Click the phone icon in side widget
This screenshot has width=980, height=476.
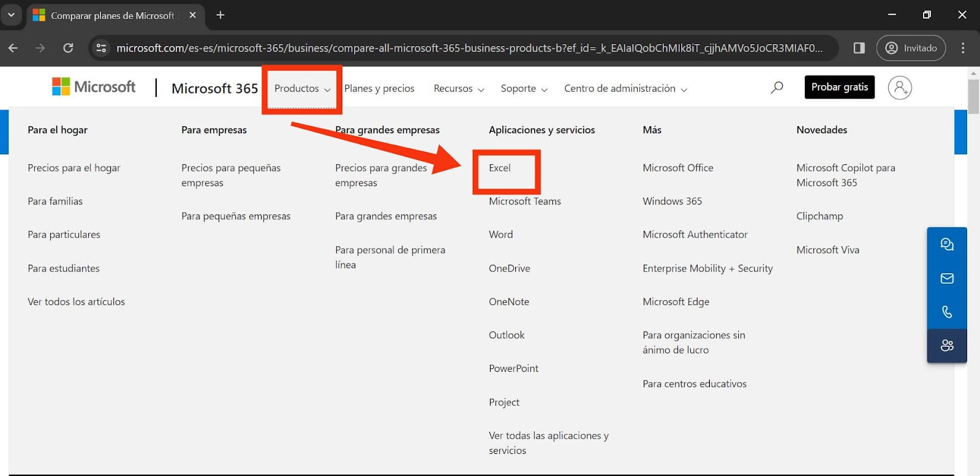[x=947, y=312]
